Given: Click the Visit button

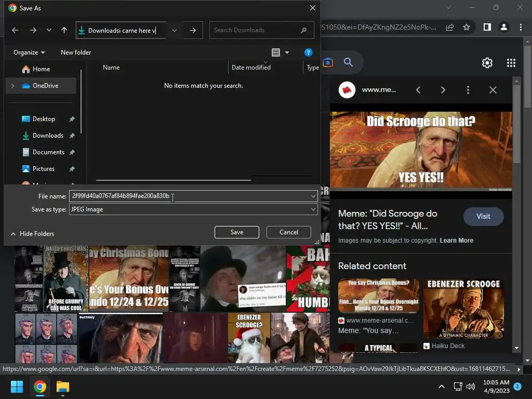Looking at the screenshot, I should pyautogui.click(x=483, y=217).
